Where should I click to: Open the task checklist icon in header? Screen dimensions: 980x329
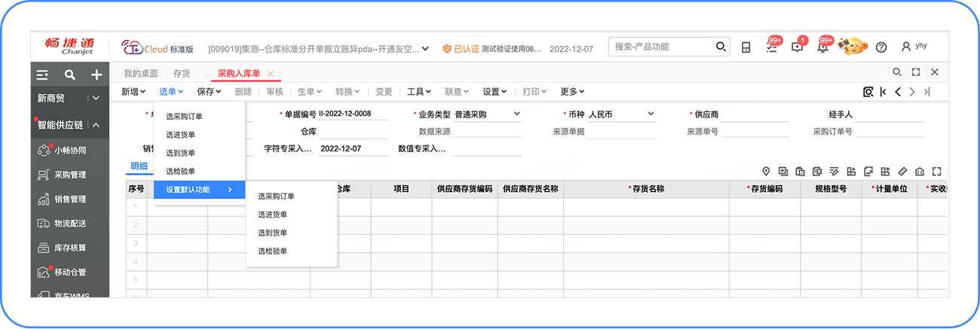coord(771,47)
